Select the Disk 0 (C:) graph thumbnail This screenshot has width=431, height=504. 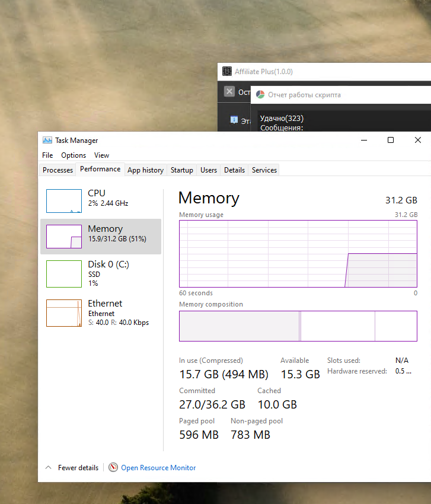click(x=64, y=273)
